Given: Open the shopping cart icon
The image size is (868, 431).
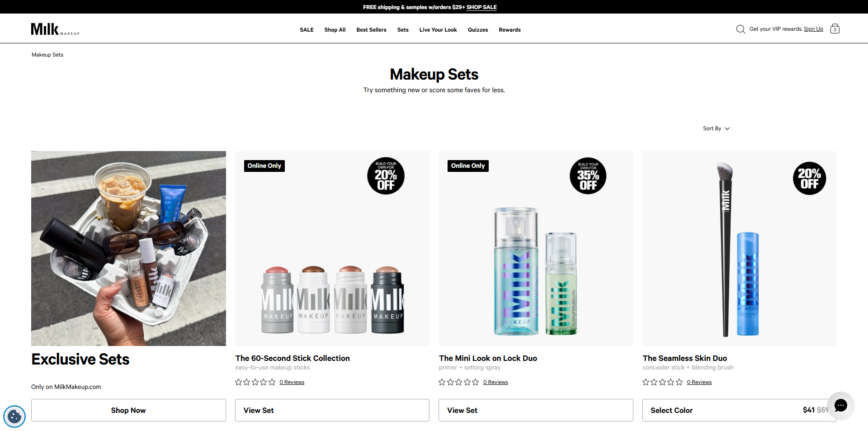Looking at the screenshot, I should pos(835,28).
